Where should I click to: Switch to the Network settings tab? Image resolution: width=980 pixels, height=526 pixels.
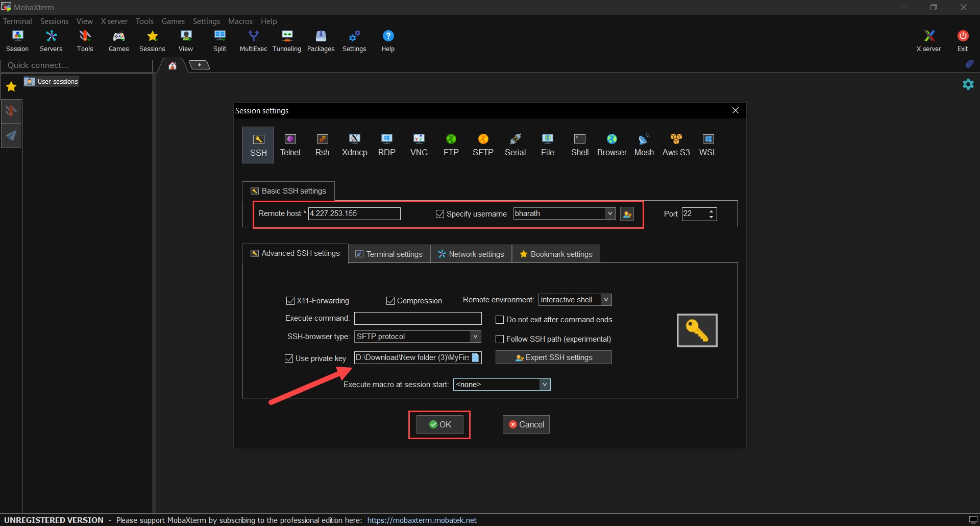[471, 254]
